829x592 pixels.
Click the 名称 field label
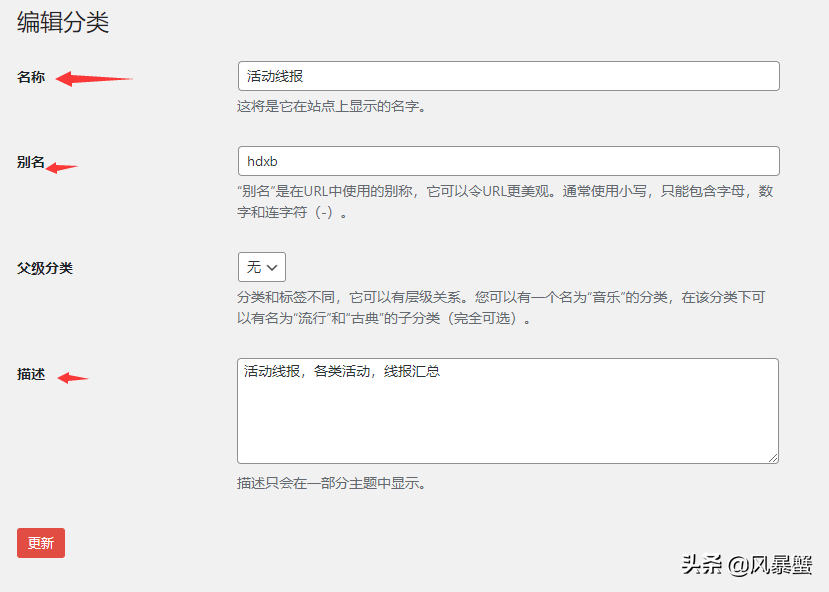[x=31, y=77]
